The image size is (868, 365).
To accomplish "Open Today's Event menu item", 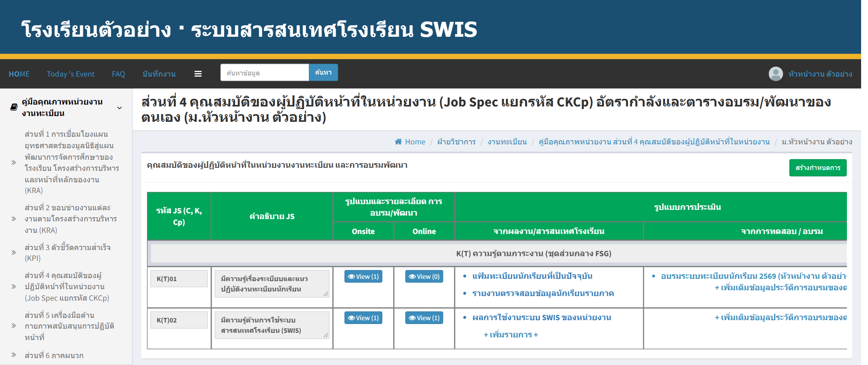I will pos(70,74).
